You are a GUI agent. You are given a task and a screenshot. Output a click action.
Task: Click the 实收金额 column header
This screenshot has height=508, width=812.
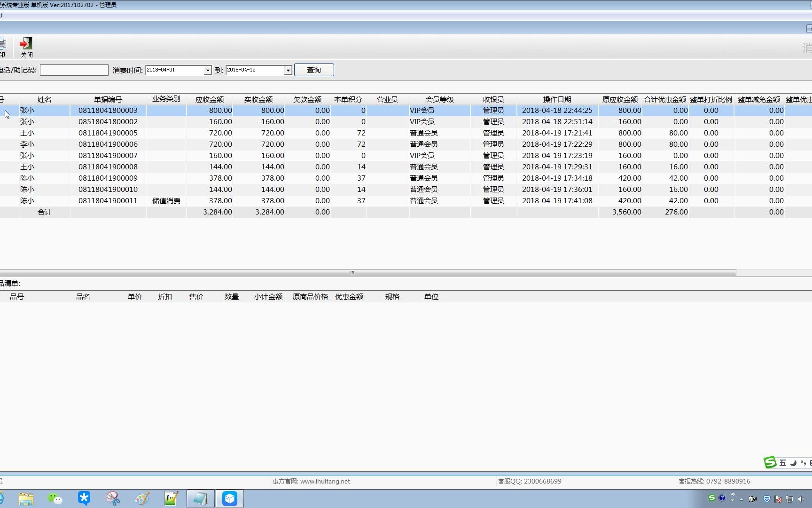coord(258,99)
